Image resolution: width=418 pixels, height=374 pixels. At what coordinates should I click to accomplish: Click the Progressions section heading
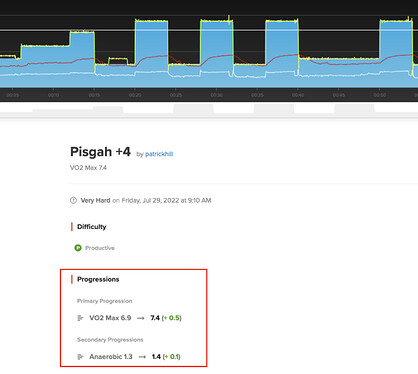click(98, 279)
